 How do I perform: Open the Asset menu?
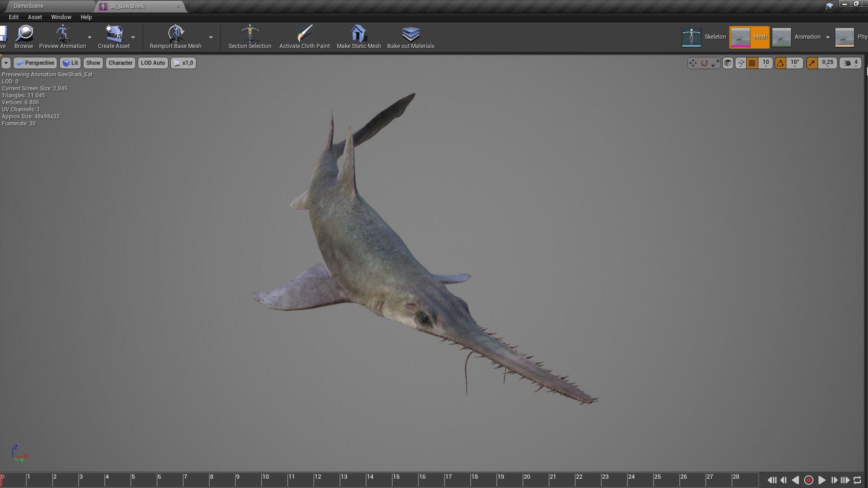35,17
